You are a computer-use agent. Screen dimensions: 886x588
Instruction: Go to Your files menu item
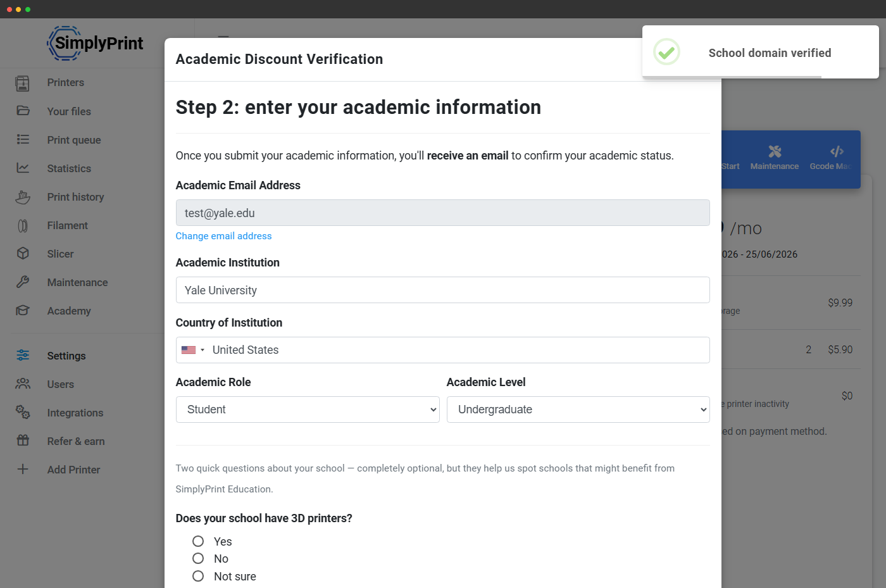coord(69,111)
